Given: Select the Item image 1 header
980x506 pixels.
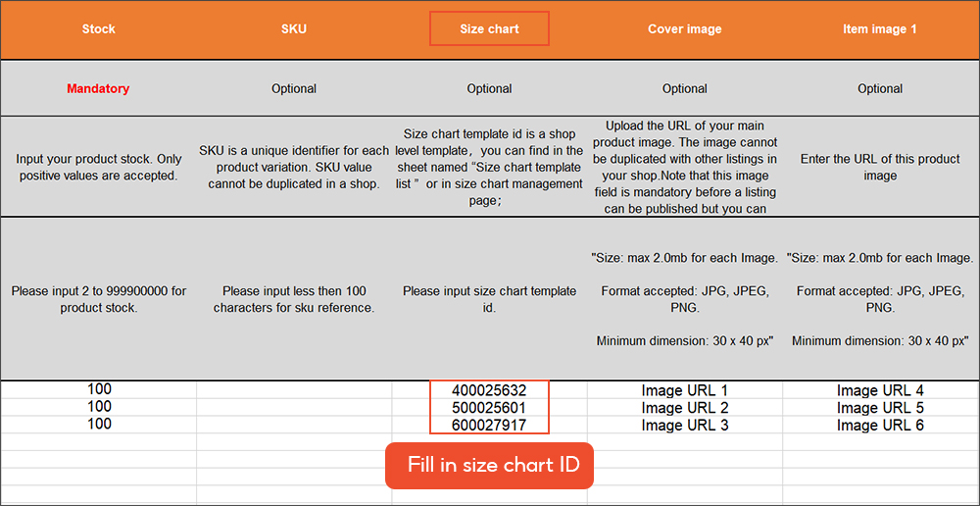Looking at the screenshot, I should [880, 29].
